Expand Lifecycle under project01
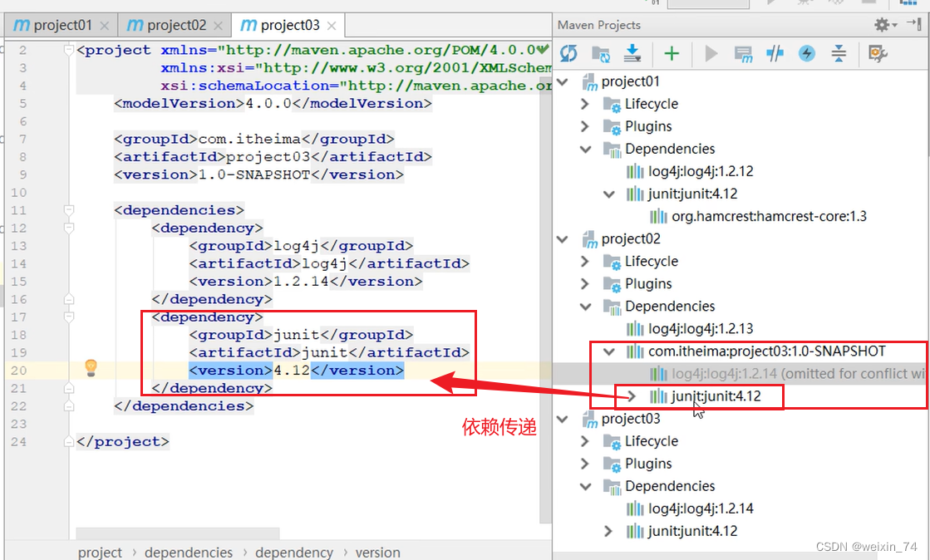This screenshot has width=930, height=560. point(585,105)
